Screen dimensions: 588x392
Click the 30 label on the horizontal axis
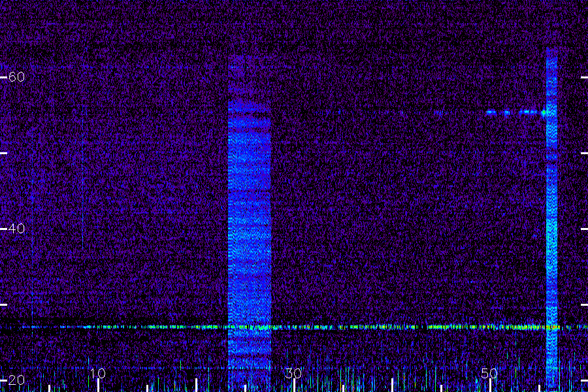293,374
